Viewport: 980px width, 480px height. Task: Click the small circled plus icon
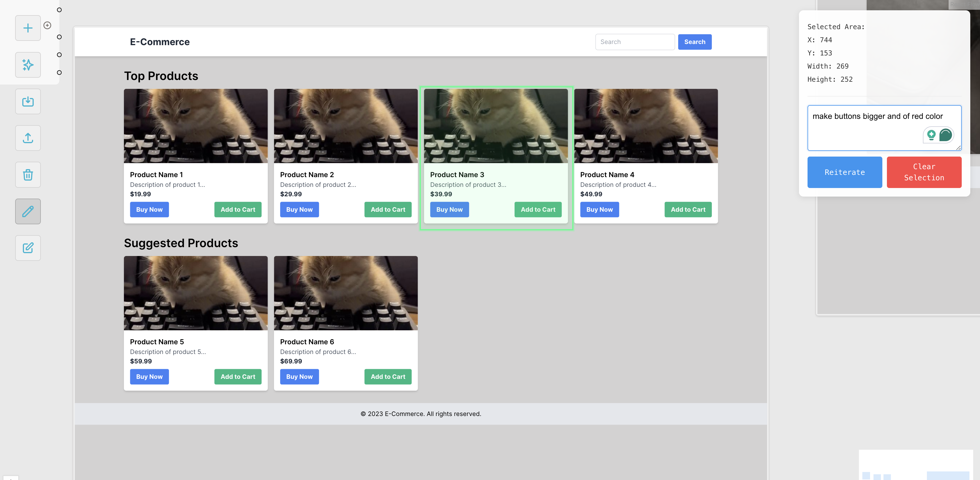47,25
